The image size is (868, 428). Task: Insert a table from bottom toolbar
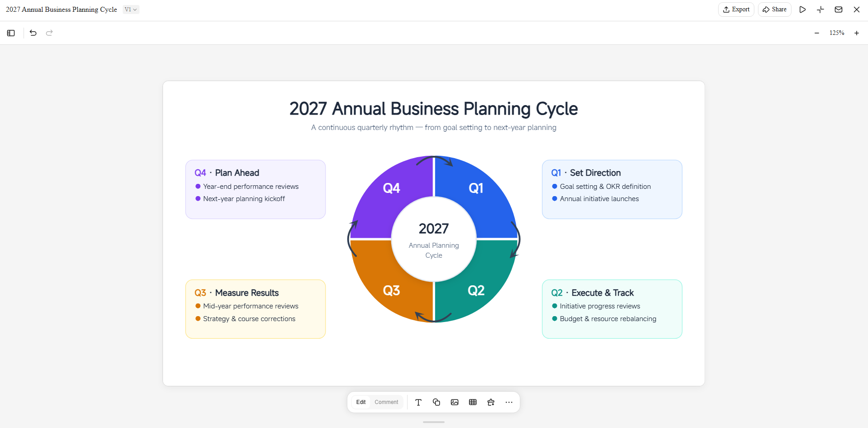click(473, 402)
